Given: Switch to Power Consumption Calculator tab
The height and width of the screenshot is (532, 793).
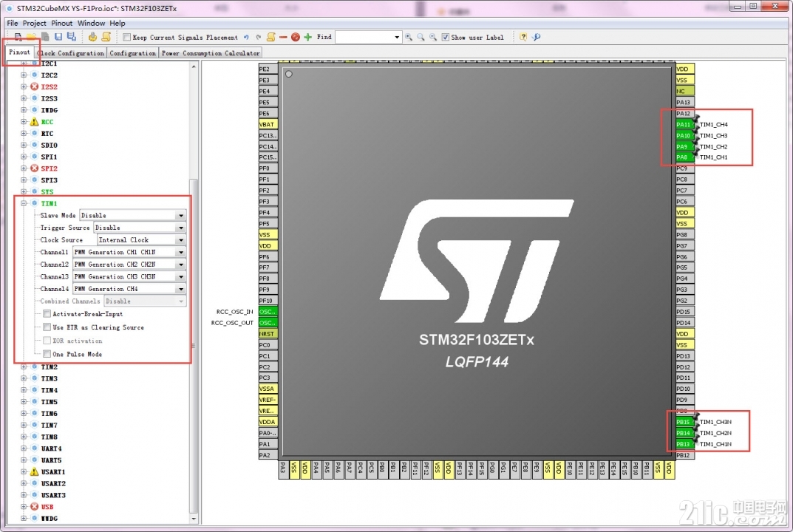Looking at the screenshot, I should [x=211, y=53].
